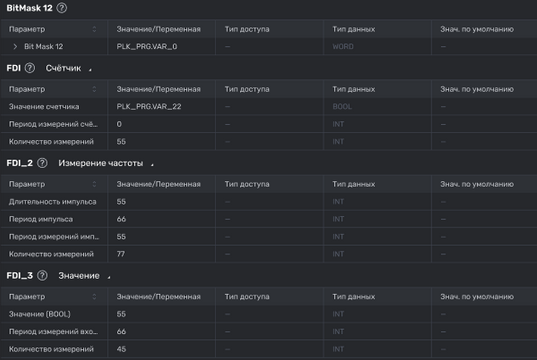This screenshot has height=360, width=537.
Task: Edit Период импульса value 66
Action: click(162, 219)
